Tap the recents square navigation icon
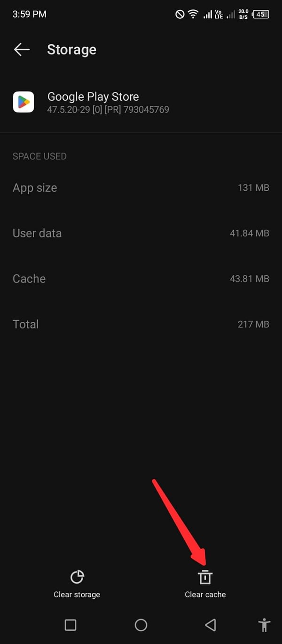 click(70, 625)
